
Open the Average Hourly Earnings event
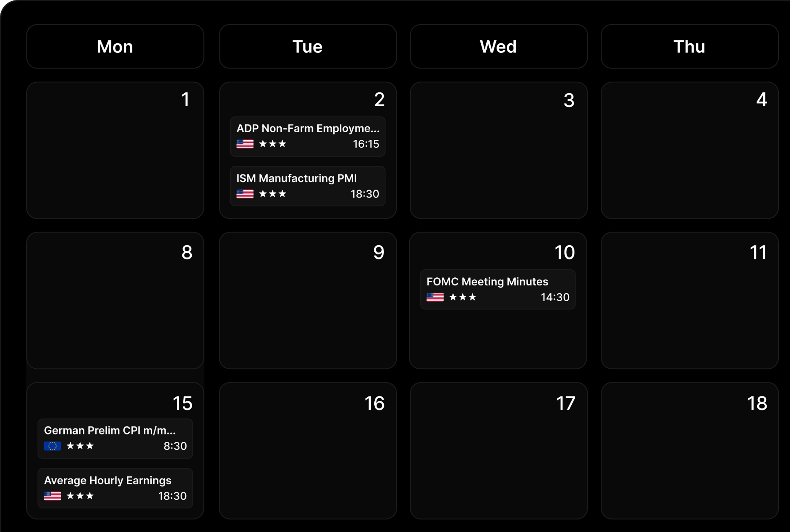(x=115, y=481)
